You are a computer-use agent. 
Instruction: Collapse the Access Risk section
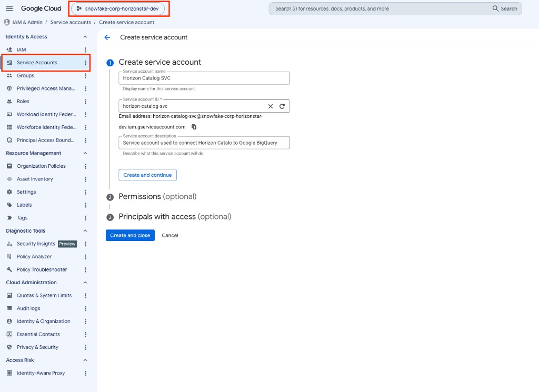85,360
